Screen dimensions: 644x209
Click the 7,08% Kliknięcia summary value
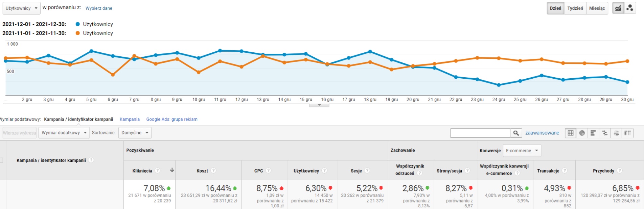[x=154, y=188]
